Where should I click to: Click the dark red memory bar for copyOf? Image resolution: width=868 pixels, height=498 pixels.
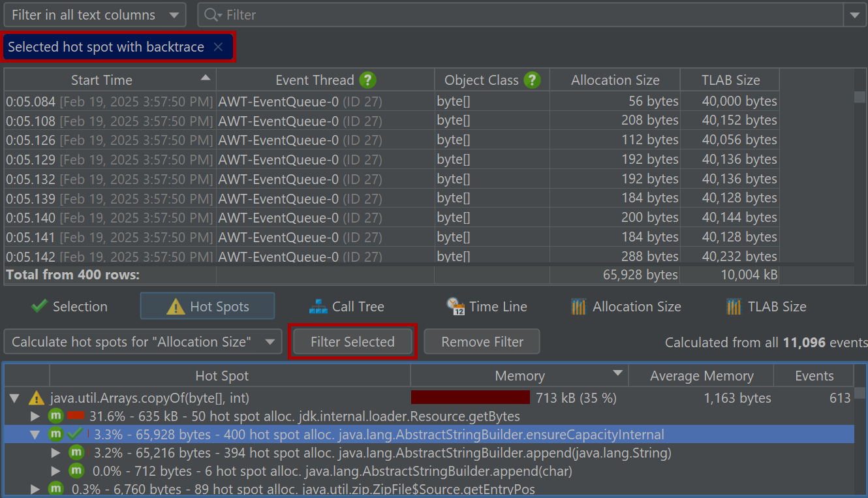click(471, 397)
